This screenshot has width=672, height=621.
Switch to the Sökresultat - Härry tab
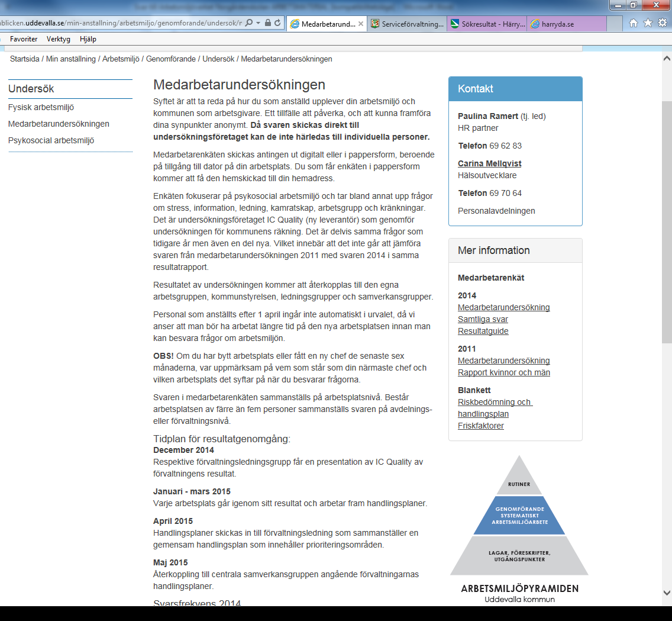tap(487, 24)
